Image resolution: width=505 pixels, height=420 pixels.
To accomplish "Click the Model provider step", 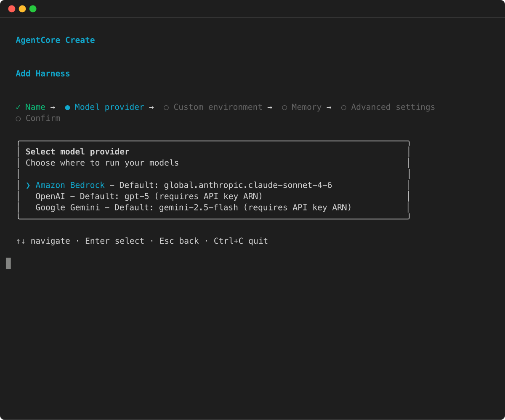I will [109, 107].
